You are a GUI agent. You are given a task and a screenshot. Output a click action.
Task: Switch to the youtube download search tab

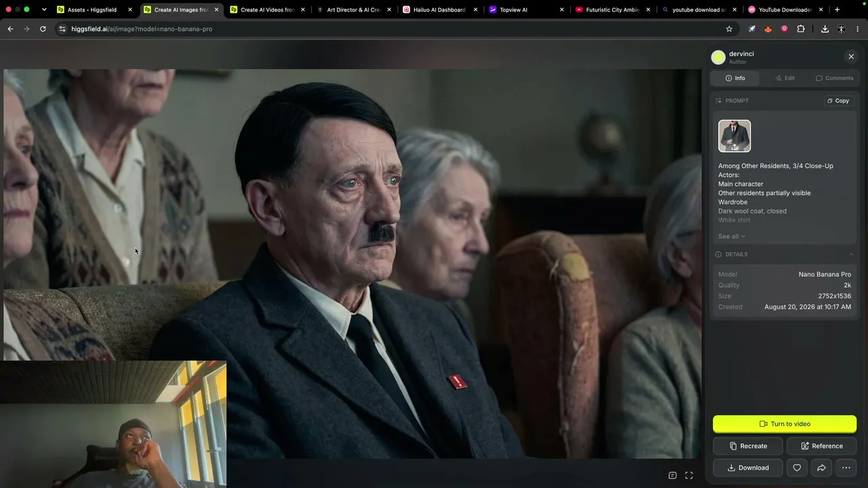coord(699,9)
